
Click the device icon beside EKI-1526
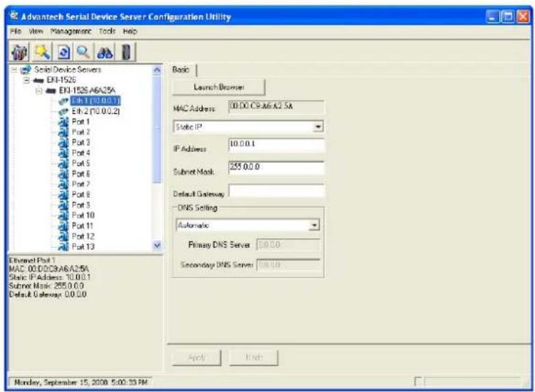pyautogui.click(x=38, y=80)
